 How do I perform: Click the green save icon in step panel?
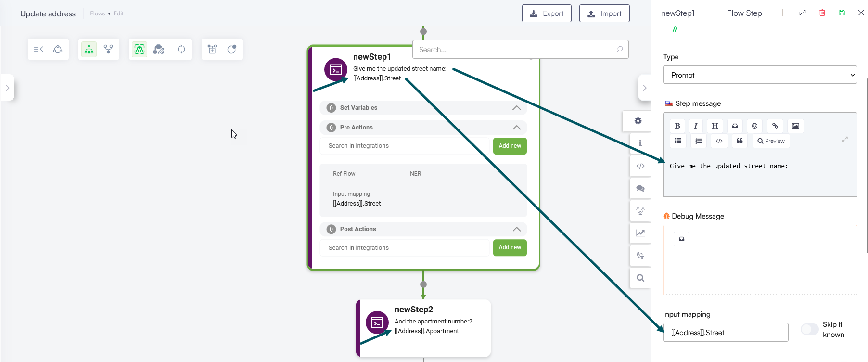point(842,13)
